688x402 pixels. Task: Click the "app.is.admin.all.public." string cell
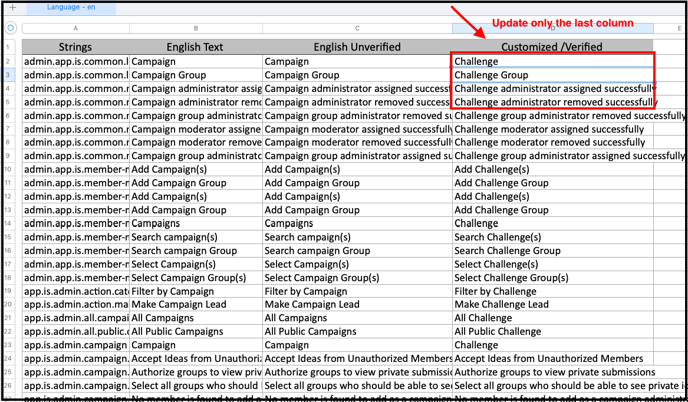coord(75,331)
